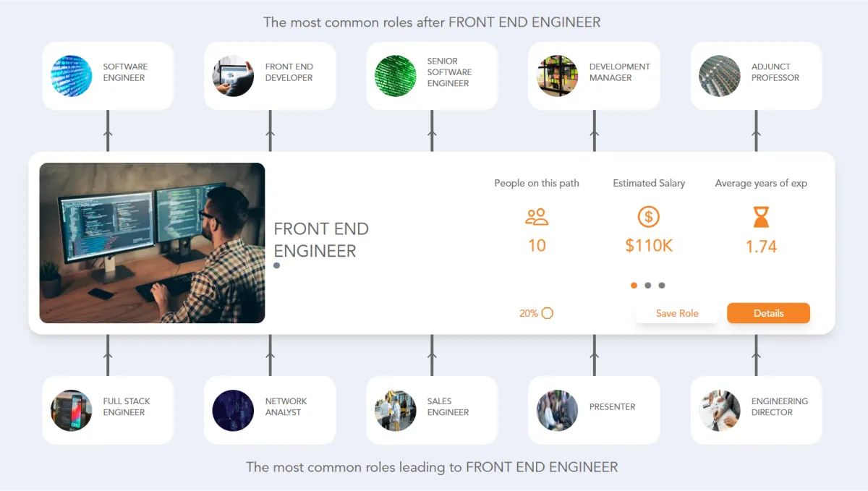Click the Details button
The width and height of the screenshot is (868, 491).
[768, 313]
